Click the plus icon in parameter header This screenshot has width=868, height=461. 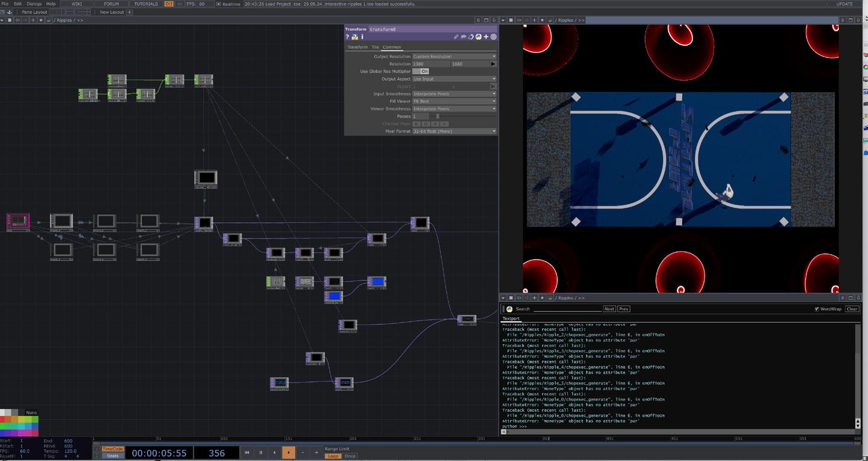(486, 37)
